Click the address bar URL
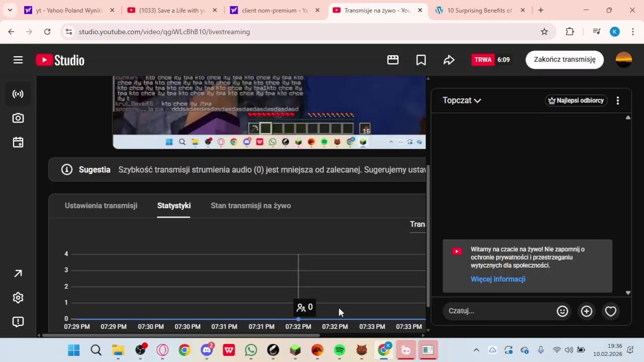The image size is (644, 362). point(165,32)
